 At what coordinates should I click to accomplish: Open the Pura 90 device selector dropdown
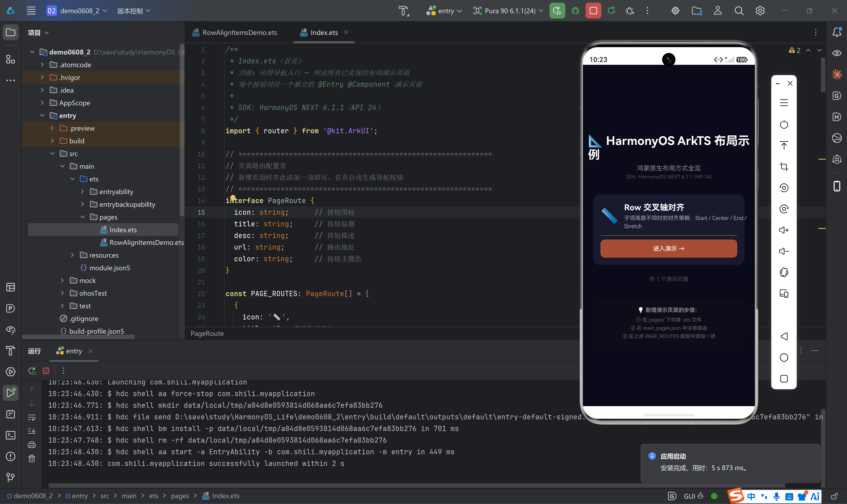pyautogui.click(x=508, y=11)
